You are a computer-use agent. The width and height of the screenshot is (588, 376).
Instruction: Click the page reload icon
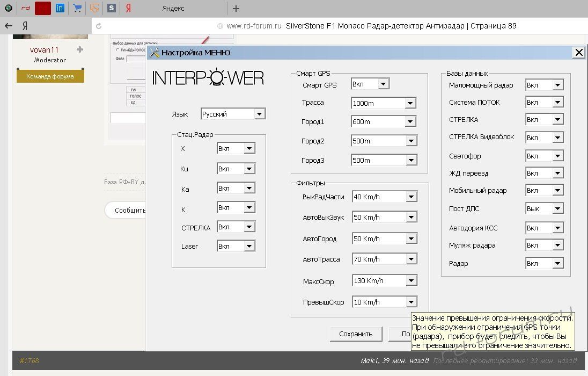coord(98,26)
